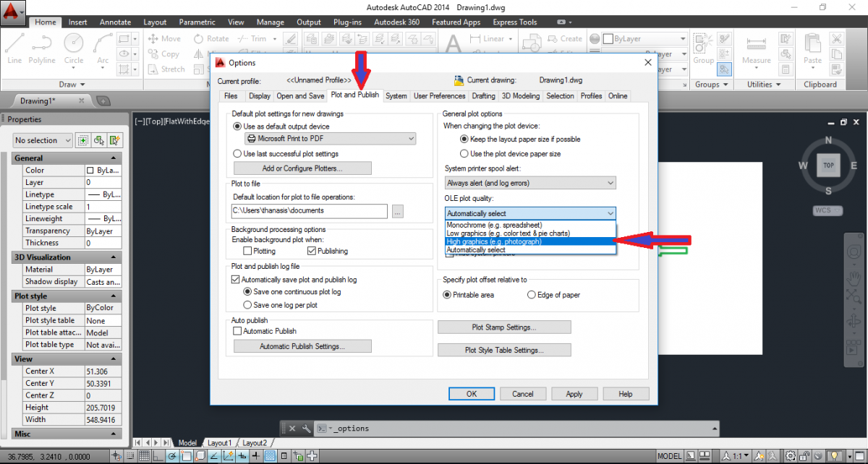Select Use the plot device paper size
This screenshot has height=464, width=868.
464,153
